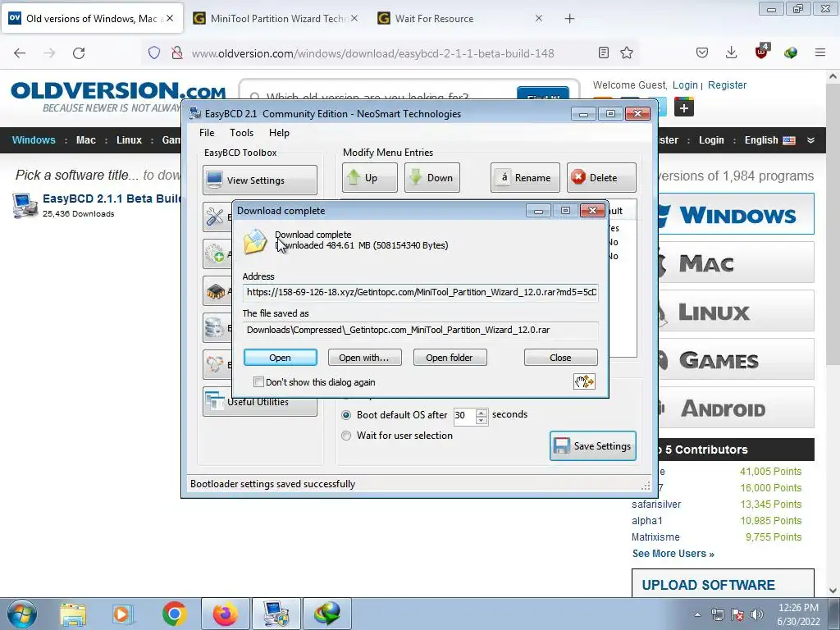Decrease boot timeout with down spinner
This screenshot has height=630, width=840.
tap(482, 420)
